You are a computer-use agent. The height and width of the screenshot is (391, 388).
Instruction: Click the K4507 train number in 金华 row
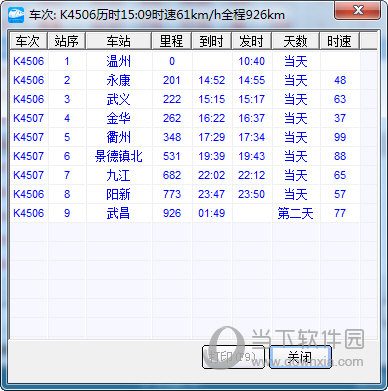(x=29, y=118)
